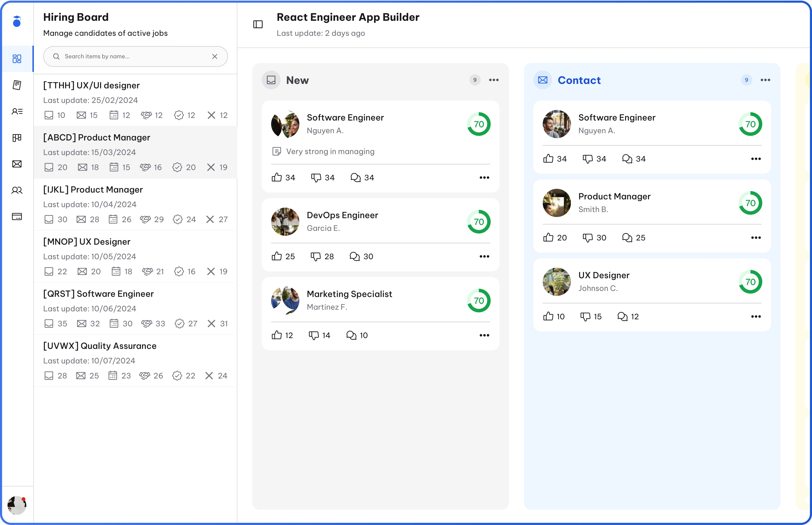Dislike Smith B. Product Manager card

[x=588, y=237]
